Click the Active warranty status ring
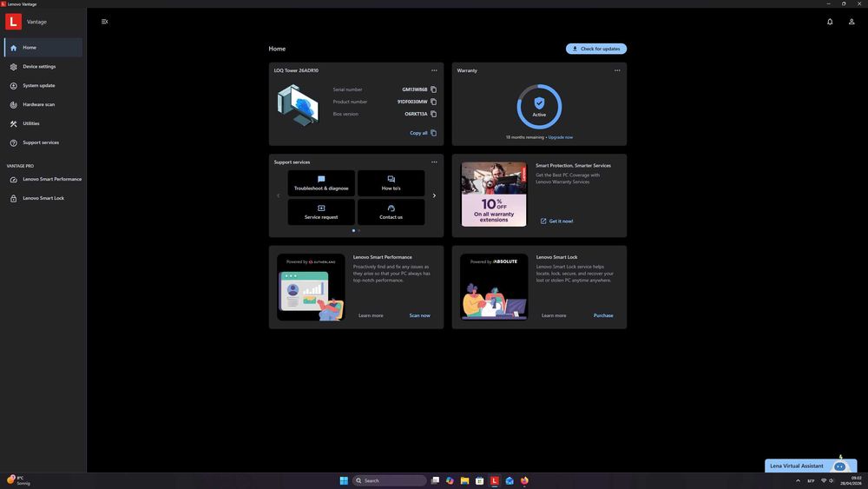 coord(539,106)
